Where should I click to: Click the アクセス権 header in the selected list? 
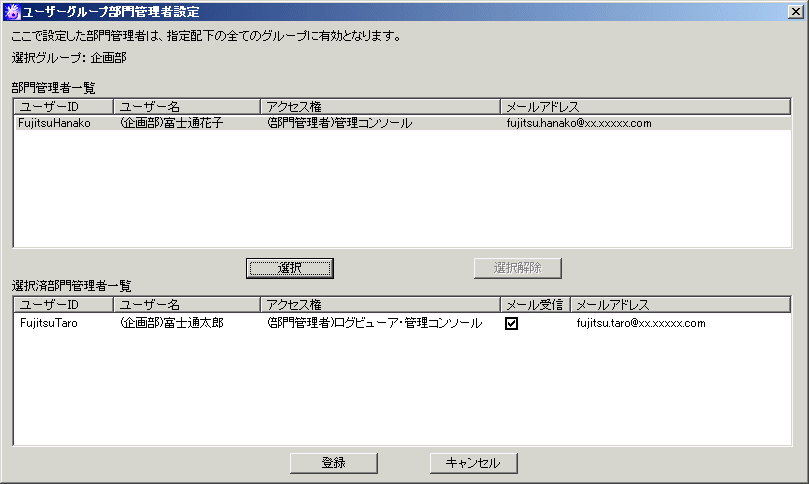tap(379, 305)
